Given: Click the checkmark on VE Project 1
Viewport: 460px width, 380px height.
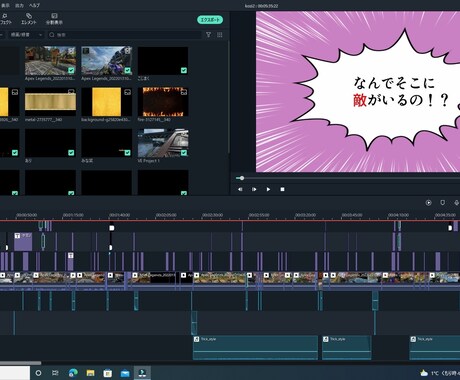Looking at the screenshot, I should pyautogui.click(x=184, y=153).
